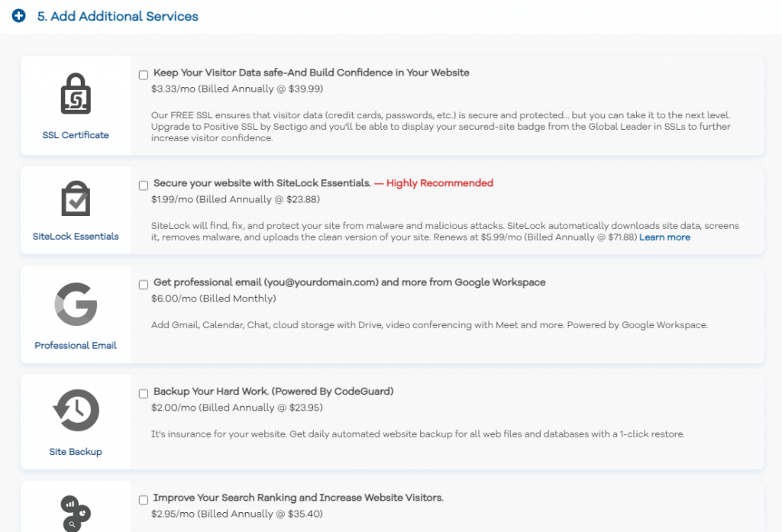
Task: Click the search ranking SEO icon
Action: (76, 513)
